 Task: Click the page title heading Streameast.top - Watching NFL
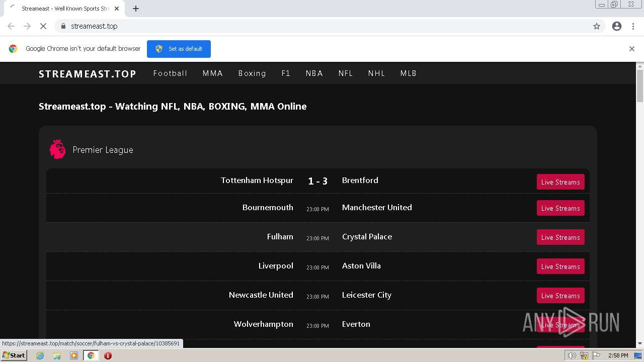(x=173, y=106)
